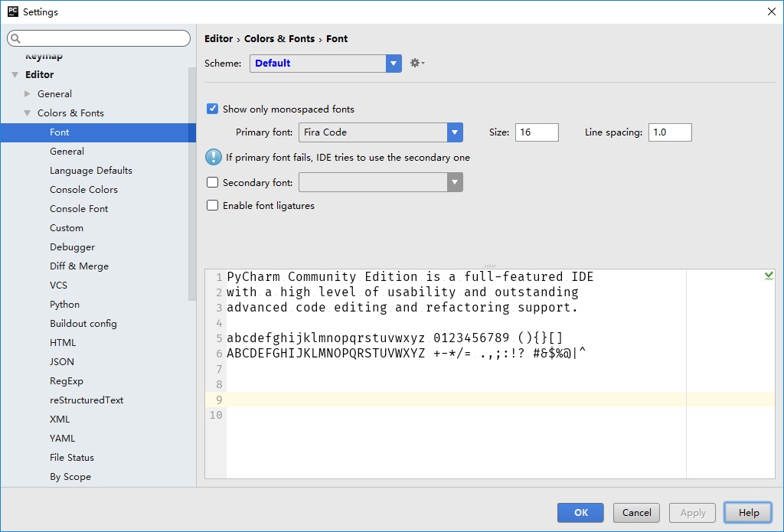784x532 pixels.
Task: Click the settings tree vertical scrollbar
Action: pos(192,184)
